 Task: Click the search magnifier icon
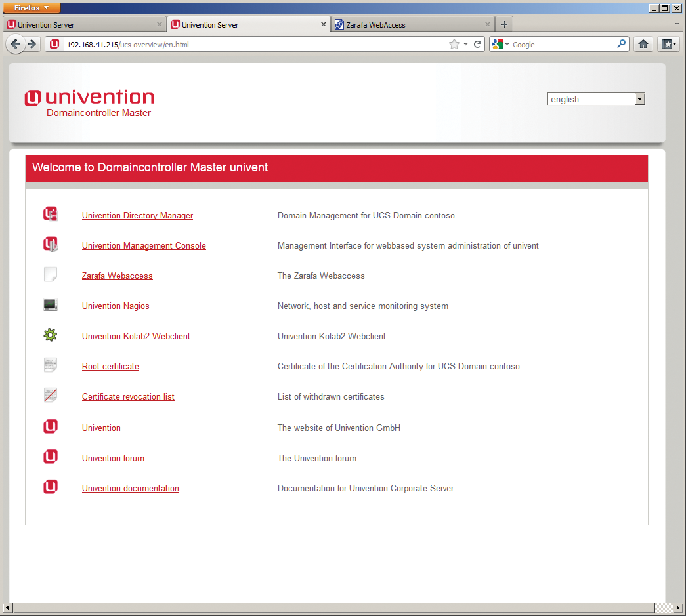pos(621,44)
